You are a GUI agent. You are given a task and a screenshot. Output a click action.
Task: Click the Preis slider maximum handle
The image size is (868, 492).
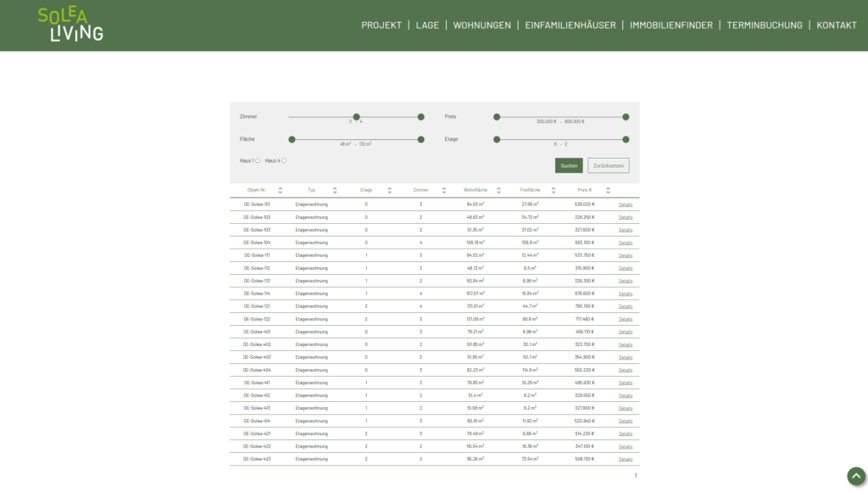pos(626,117)
